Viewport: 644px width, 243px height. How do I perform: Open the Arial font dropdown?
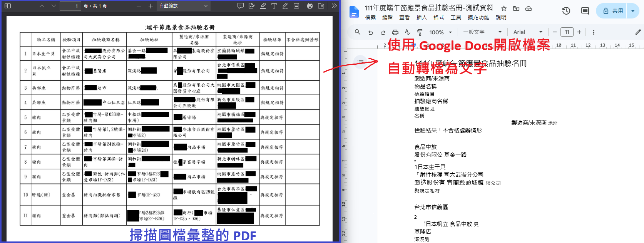point(528,32)
